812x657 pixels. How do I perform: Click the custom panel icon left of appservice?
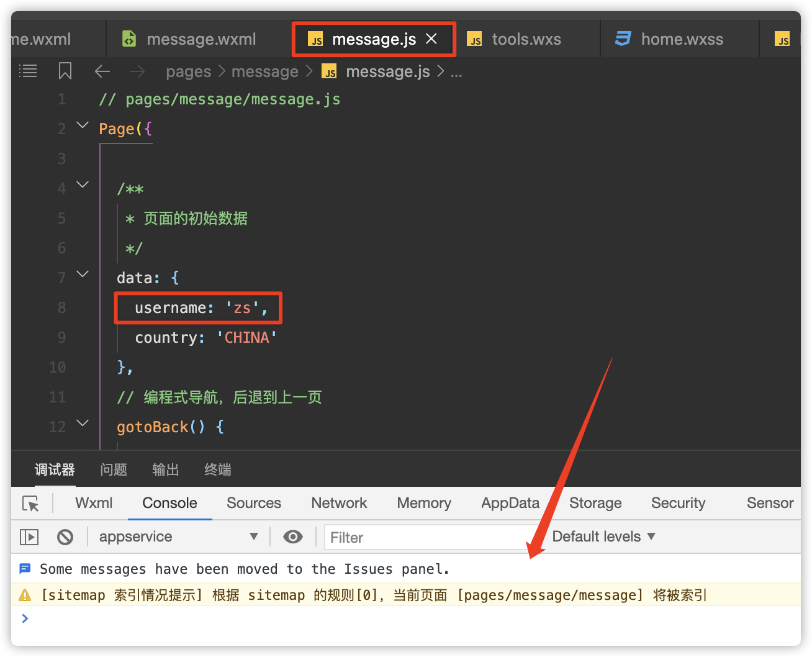[29, 537]
